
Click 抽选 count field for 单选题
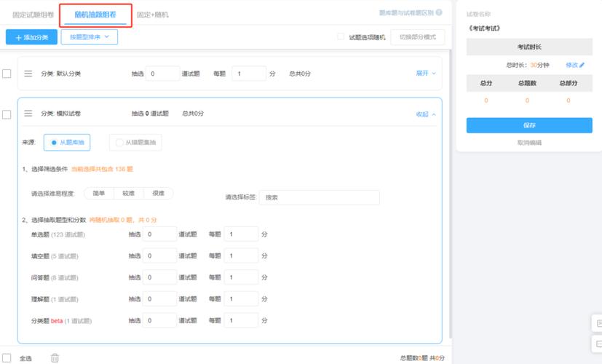pos(159,234)
